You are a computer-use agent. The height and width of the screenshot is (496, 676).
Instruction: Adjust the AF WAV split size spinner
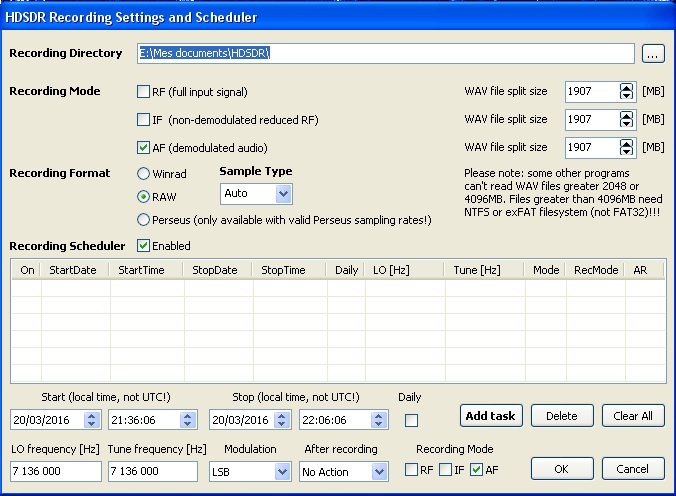point(626,148)
